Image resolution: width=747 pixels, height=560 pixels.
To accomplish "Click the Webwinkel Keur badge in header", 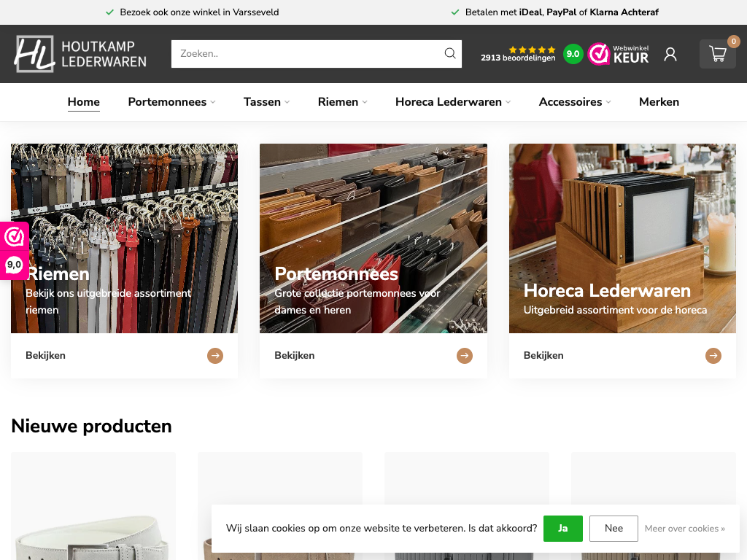I will pos(619,54).
